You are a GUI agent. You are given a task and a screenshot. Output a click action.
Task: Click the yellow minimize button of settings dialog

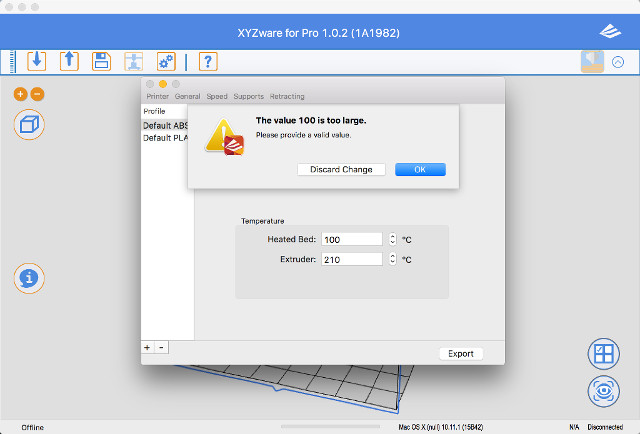163,84
